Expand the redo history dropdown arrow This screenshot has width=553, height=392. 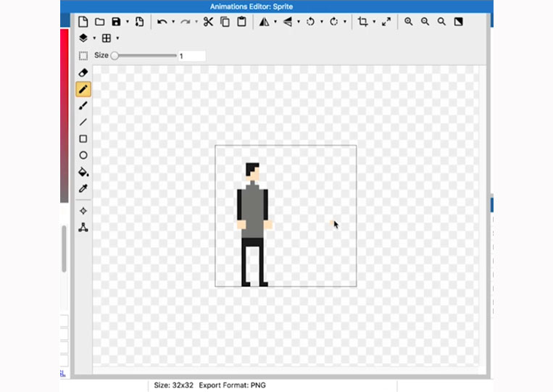pos(196,22)
